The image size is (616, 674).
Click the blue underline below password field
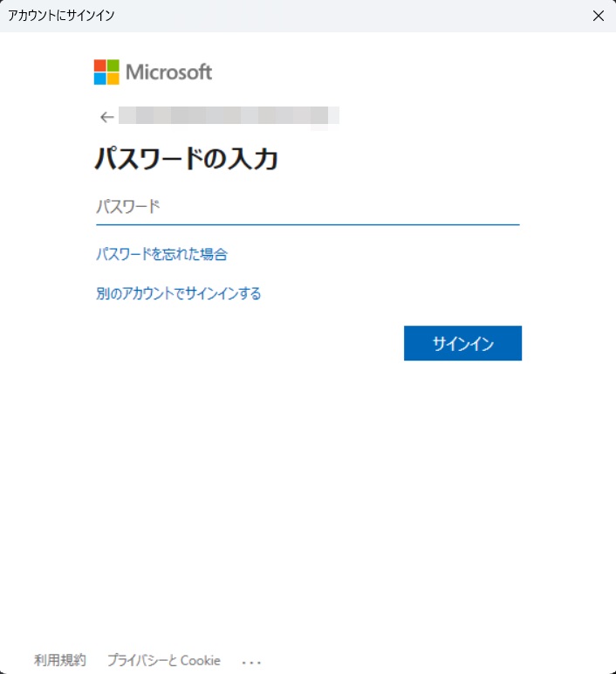(307, 224)
